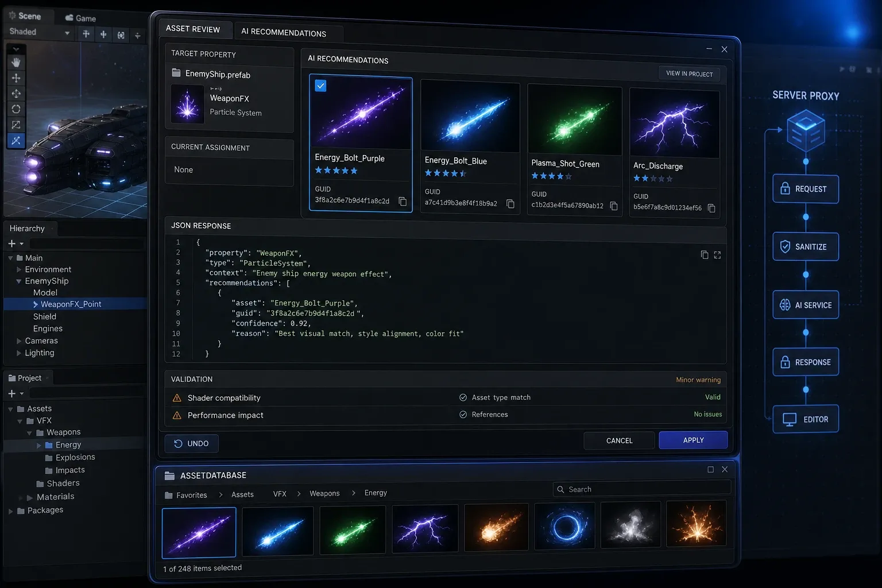Maximize the AssetDatabase panel
Viewport: 882px width, 588px height.
click(x=710, y=470)
